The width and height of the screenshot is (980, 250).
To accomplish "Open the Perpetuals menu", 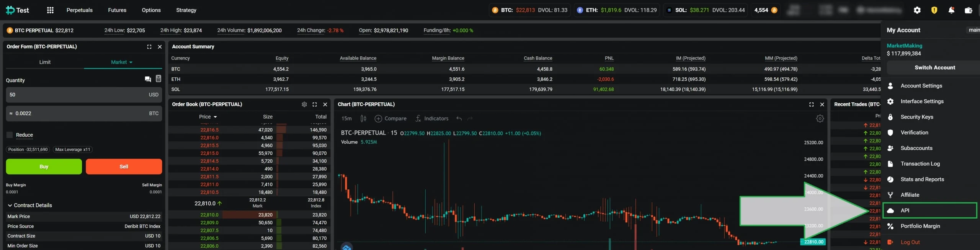I will click(x=80, y=10).
